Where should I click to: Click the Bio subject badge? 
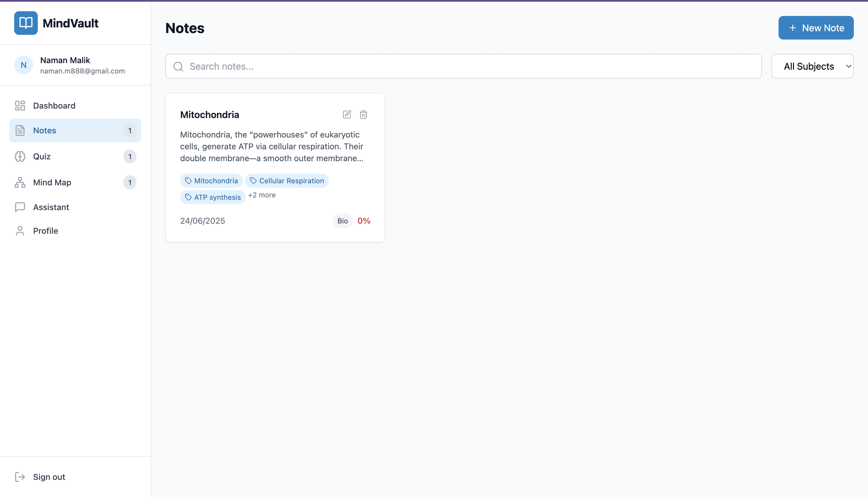(342, 221)
